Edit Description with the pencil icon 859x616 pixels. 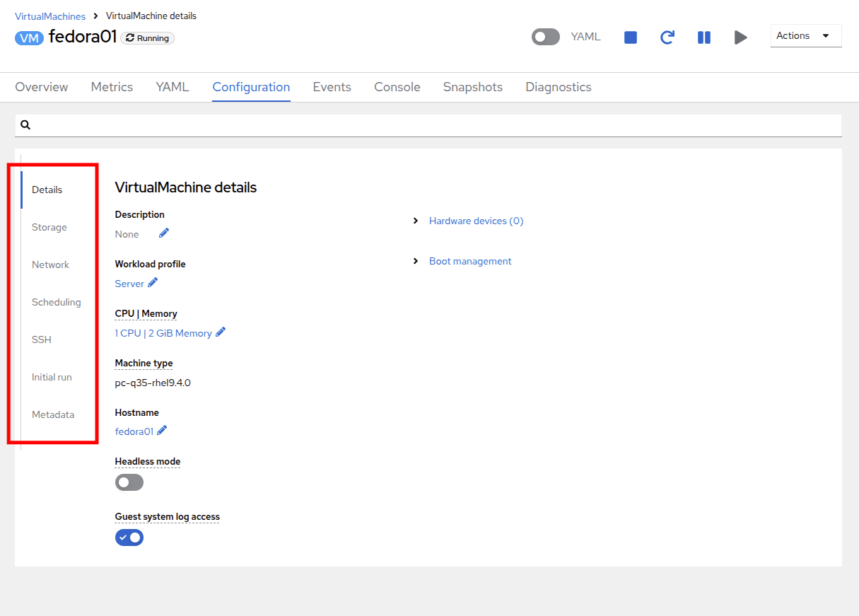[x=164, y=233]
